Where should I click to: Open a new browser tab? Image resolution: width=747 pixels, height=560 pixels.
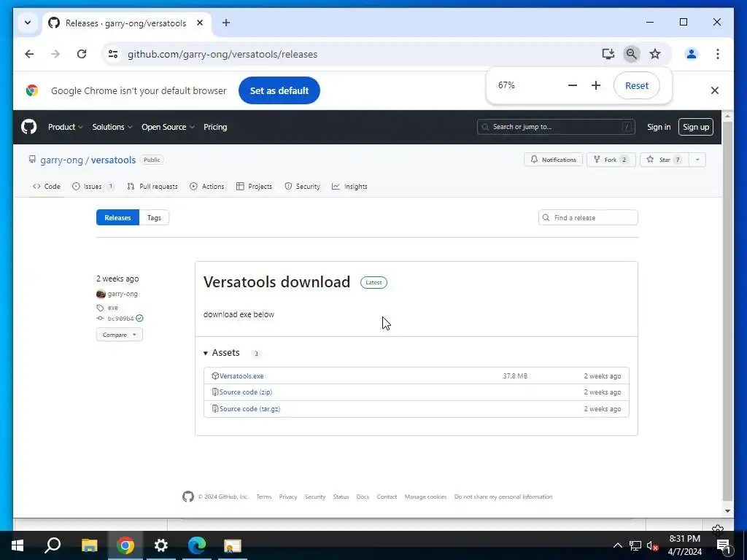[226, 23]
